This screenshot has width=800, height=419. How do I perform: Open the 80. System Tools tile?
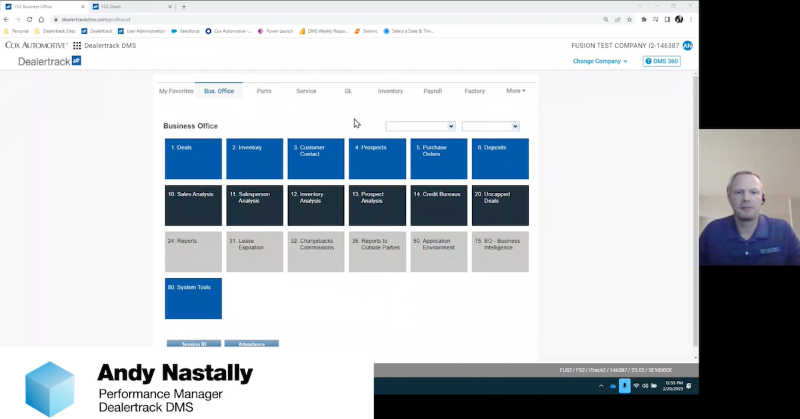pyautogui.click(x=193, y=299)
